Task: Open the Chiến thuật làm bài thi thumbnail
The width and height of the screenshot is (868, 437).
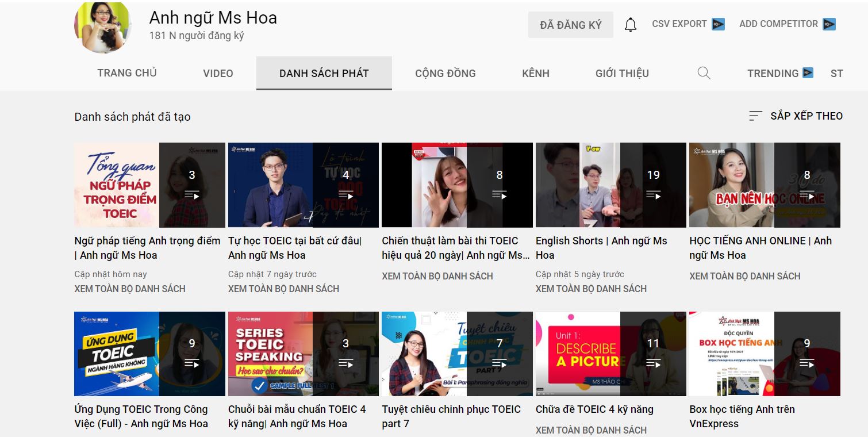Action: pos(457,185)
